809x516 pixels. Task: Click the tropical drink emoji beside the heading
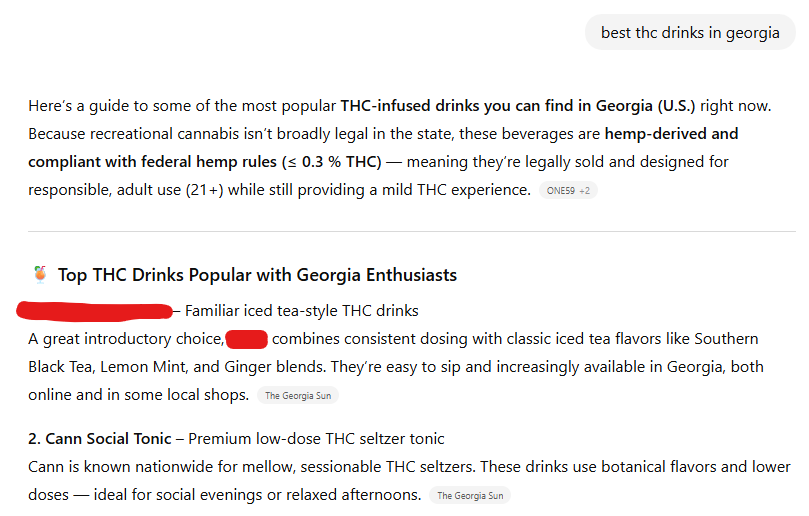(40, 274)
